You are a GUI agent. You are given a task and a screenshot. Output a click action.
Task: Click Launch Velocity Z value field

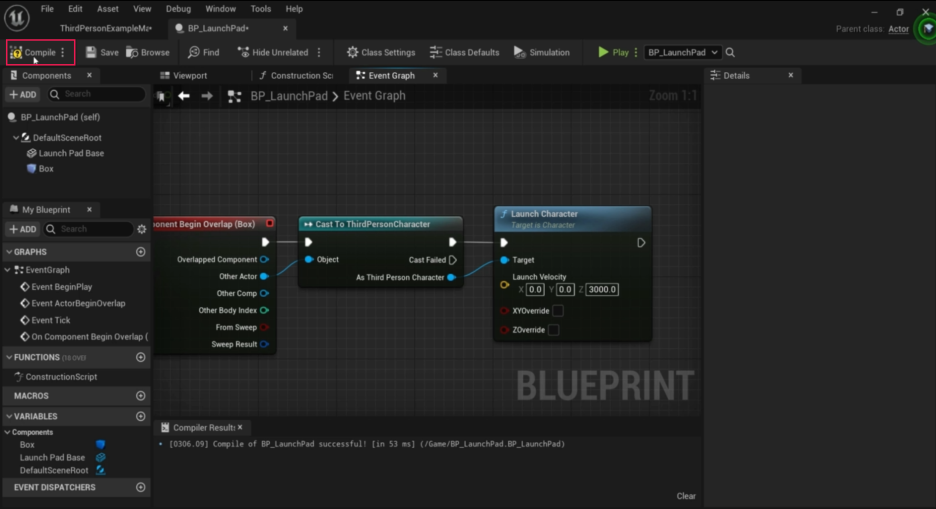coord(602,290)
